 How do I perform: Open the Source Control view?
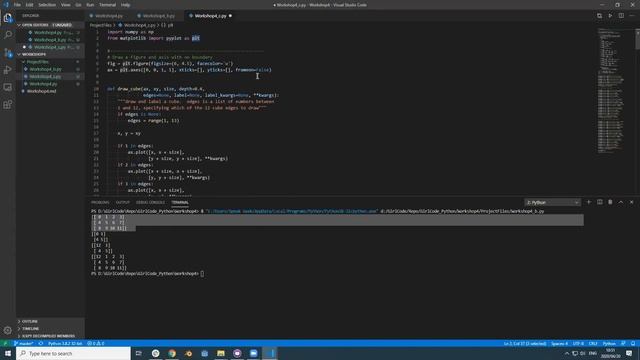pyautogui.click(x=8, y=53)
